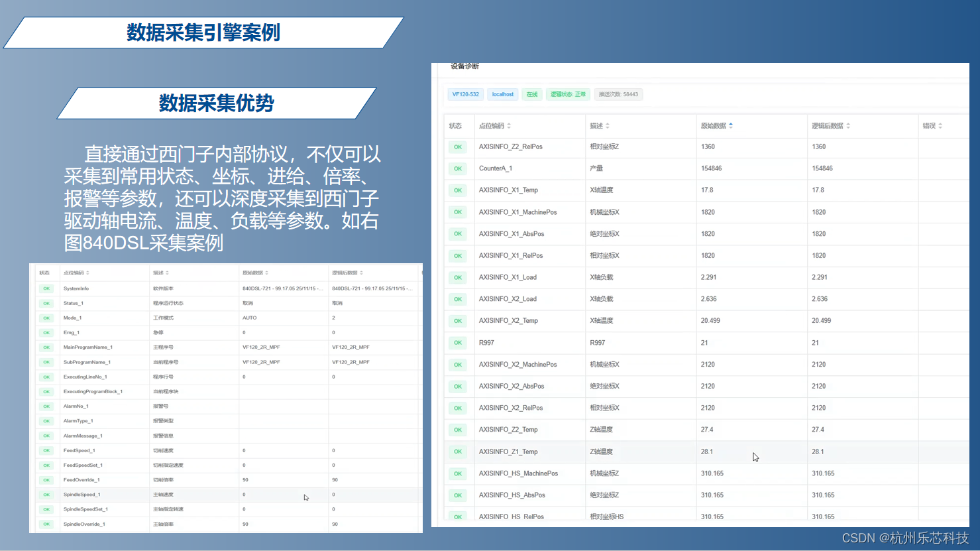Click raw value 28.1 of Z1_Temp
Screen dimensions: 980x551
tap(707, 452)
